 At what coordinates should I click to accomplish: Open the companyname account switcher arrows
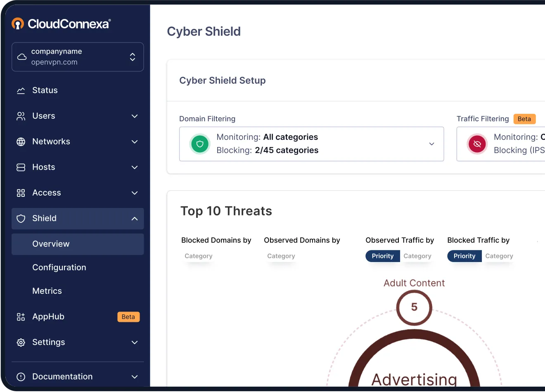tap(133, 57)
